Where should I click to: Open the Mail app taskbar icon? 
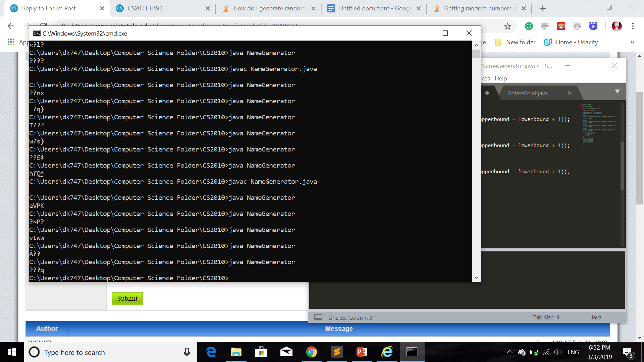tap(286, 352)
